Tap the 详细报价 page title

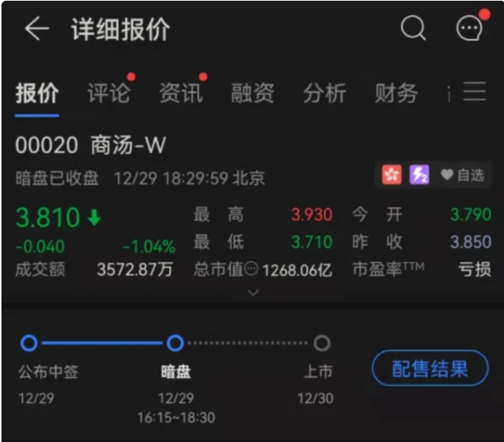pyautogui.click(x=121, y=29)
